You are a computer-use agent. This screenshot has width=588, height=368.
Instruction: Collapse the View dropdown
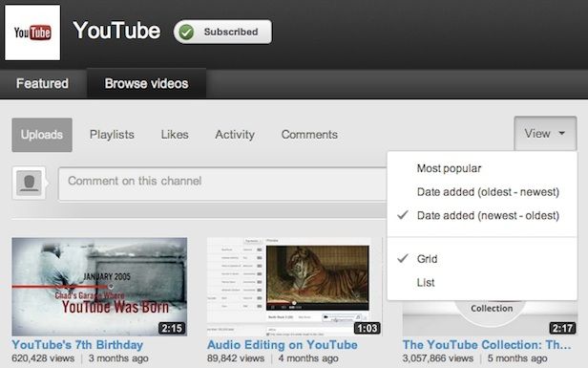coord(545,133)
